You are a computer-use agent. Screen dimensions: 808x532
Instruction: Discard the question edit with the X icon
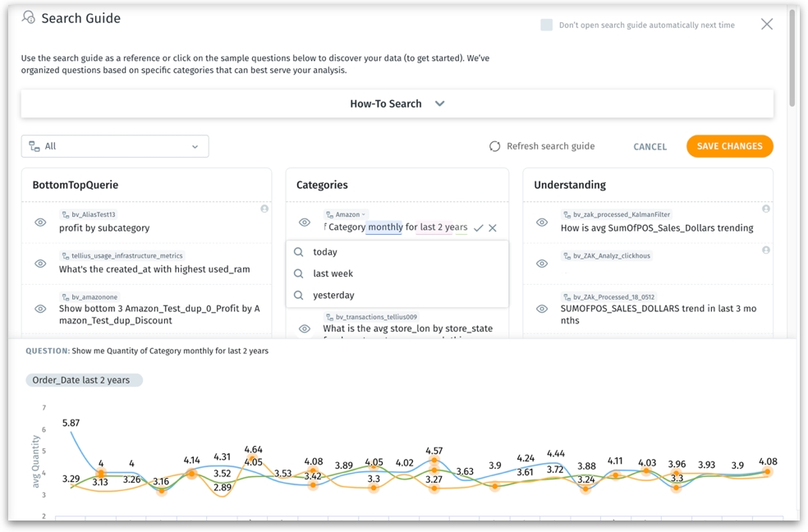(x=493, y=228)
